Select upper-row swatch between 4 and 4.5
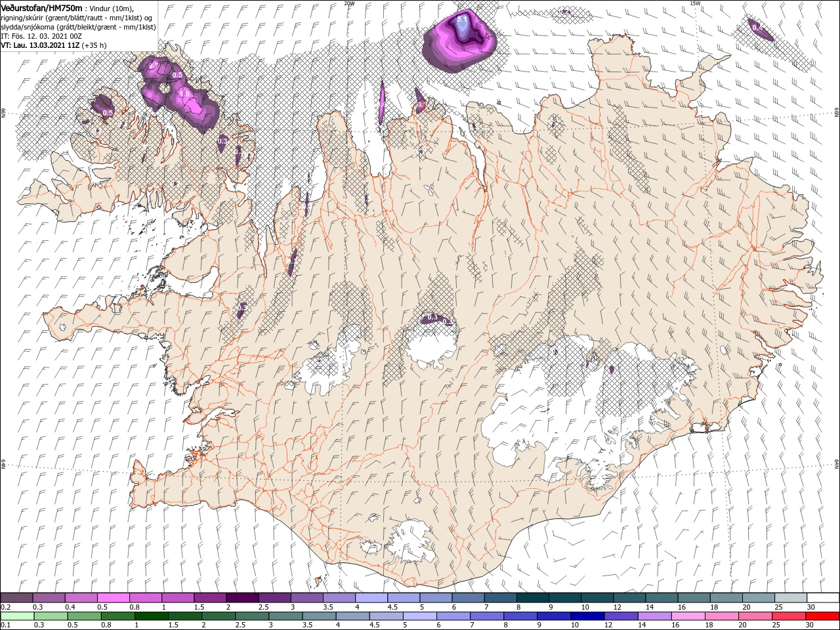This screenshot has height=630, width=840. 371,598
